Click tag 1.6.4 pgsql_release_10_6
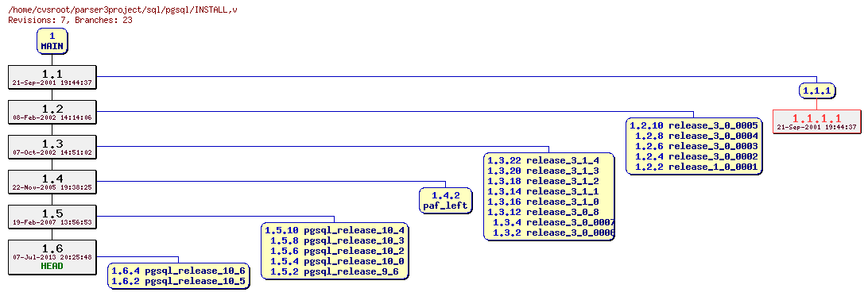Viewport: 868px width, 296px height. (x=178, y=271)
